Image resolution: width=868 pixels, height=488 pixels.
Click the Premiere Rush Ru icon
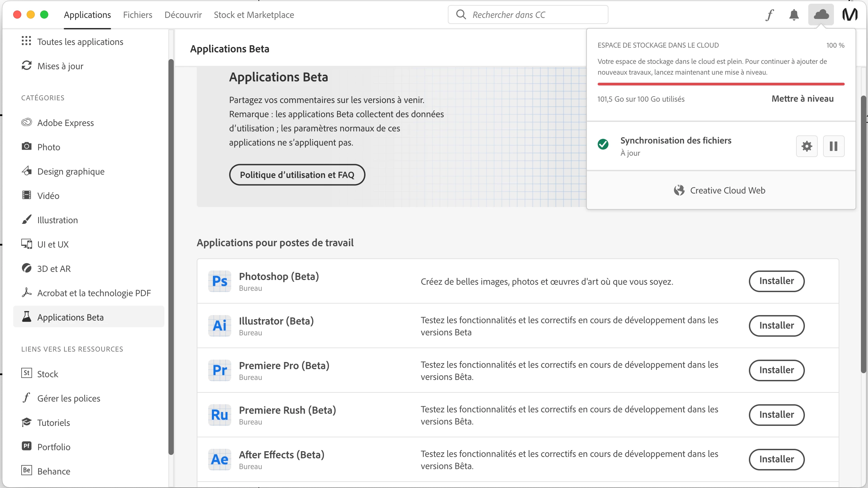click(x=219, y=415)
